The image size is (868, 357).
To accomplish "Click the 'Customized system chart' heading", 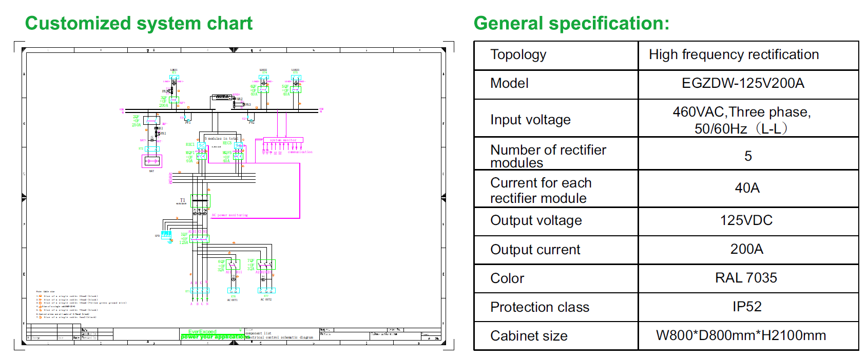I will [139, 24].
